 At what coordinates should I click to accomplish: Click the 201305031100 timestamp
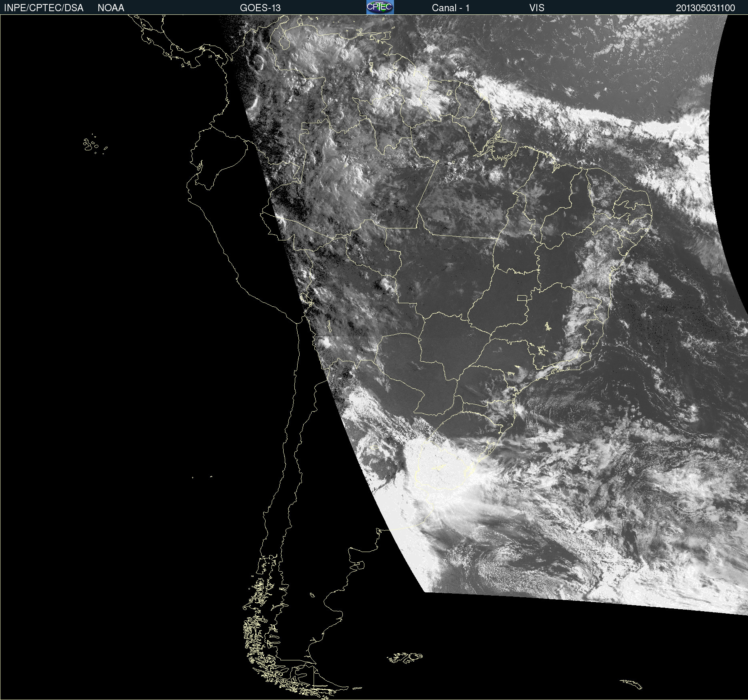point(705,8)
